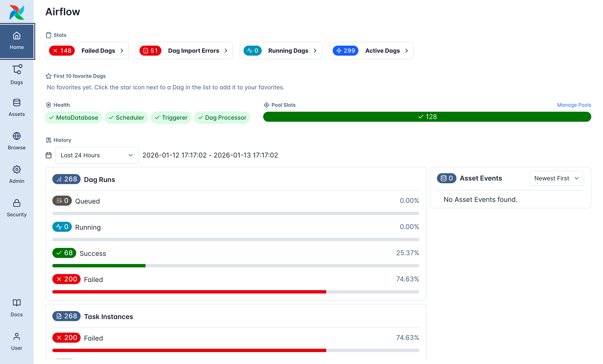
Task: Click the teal 0 running dags badge
Action: click(253, 51)
